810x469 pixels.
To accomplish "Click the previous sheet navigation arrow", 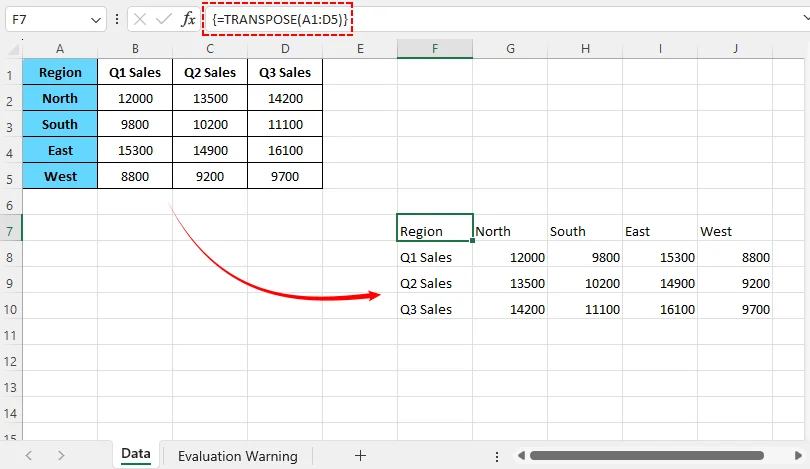I will (29, 456).
